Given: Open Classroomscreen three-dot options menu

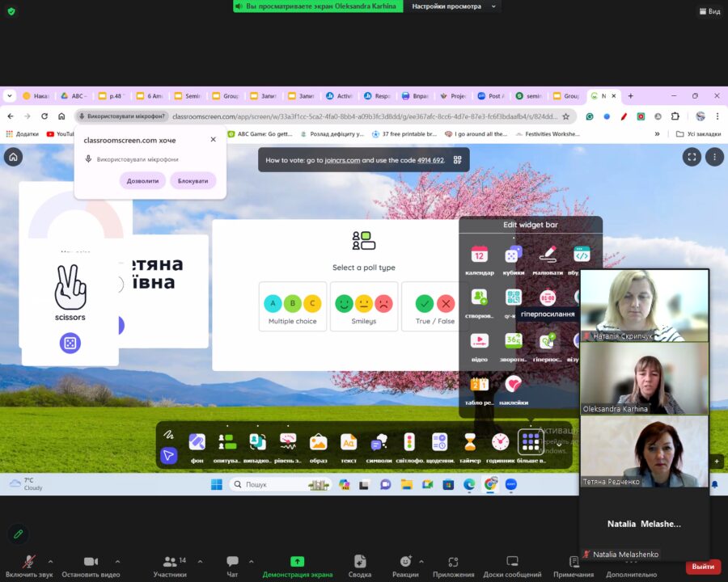Looking at the screenshot, I should (x=714, y=157).
